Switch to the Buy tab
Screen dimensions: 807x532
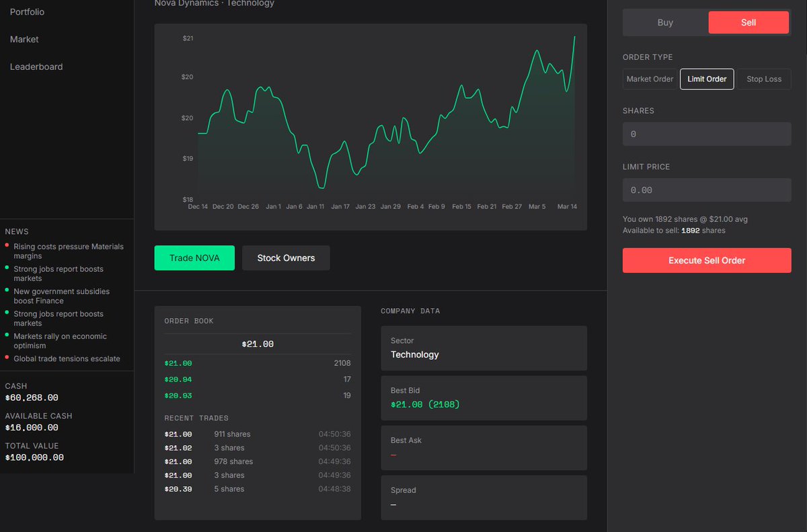(x=665, y=22)
